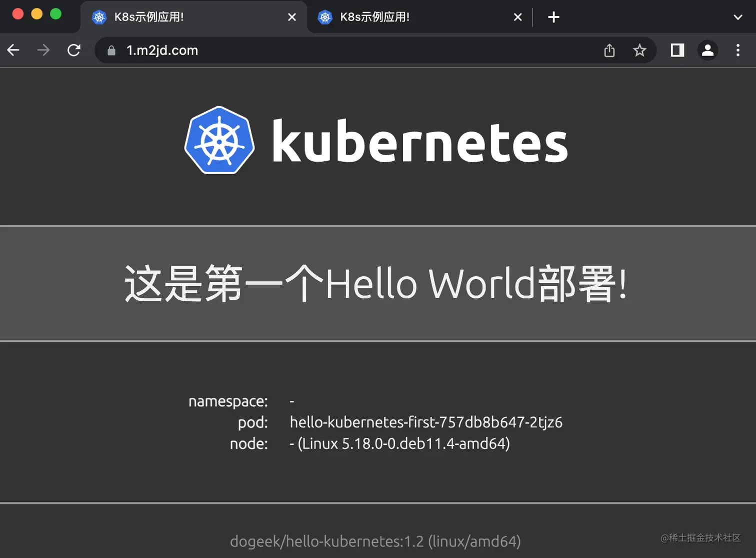Image resolution: width=756 pixels, height=558 pixels.
Task: Open the user profile menu
Action: 707,50
